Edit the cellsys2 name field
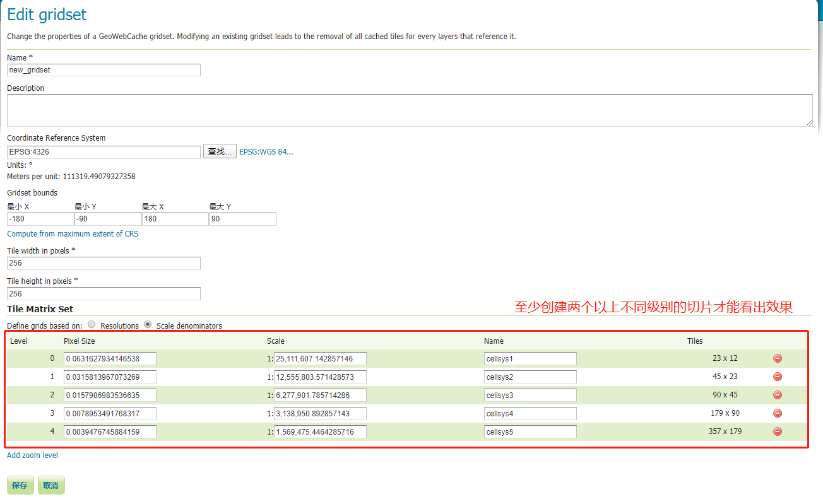Viewport: 823px width, 504px height. point(530,377)
